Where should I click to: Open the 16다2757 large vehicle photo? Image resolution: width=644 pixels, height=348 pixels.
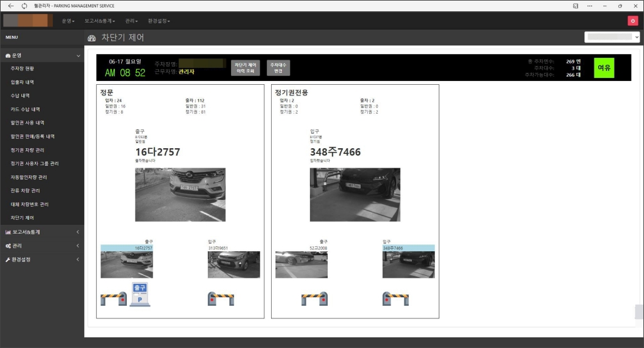[180, 194]
